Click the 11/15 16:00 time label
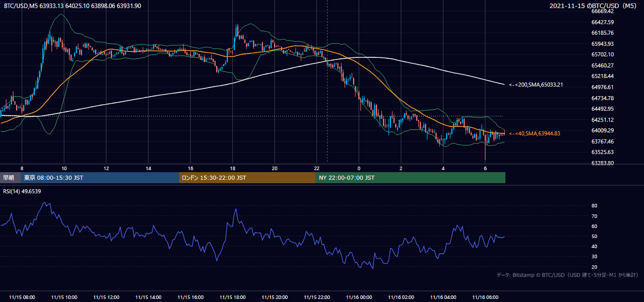644x302 pixels. coord(190,297)
